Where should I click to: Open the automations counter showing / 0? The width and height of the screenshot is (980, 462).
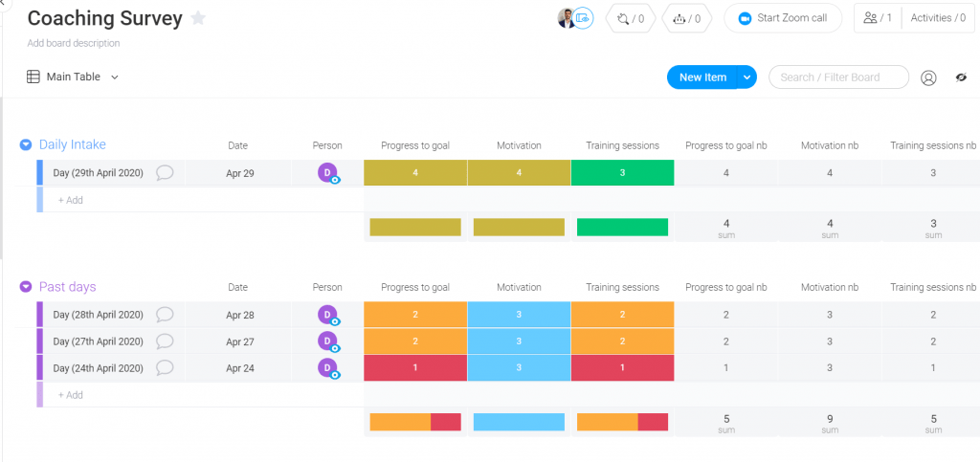click(686, 19)
